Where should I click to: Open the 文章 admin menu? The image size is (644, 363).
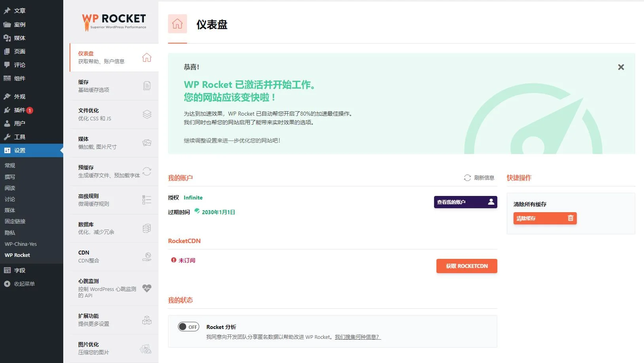coord(32,11)
